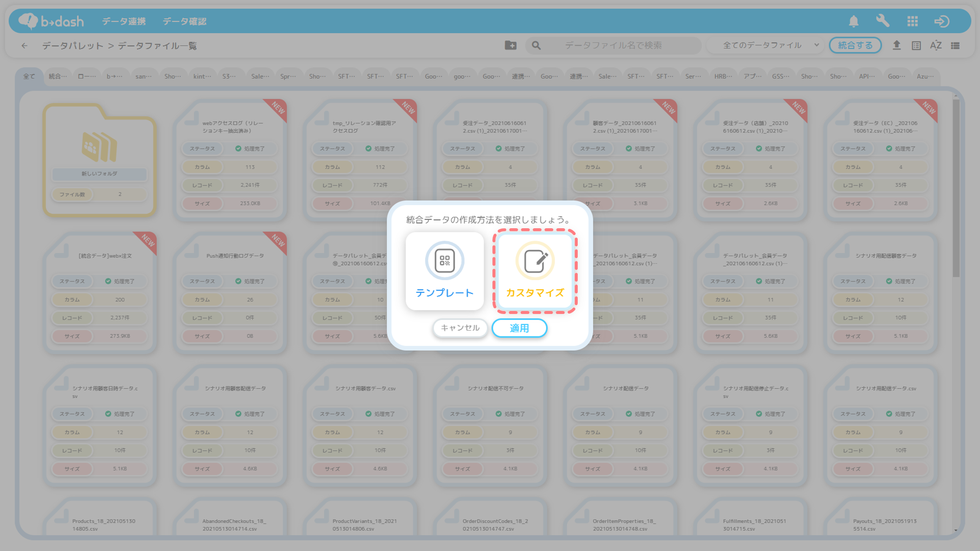Select the Sale… tab after S3
980x551 pixels.
tap(260, 76)
